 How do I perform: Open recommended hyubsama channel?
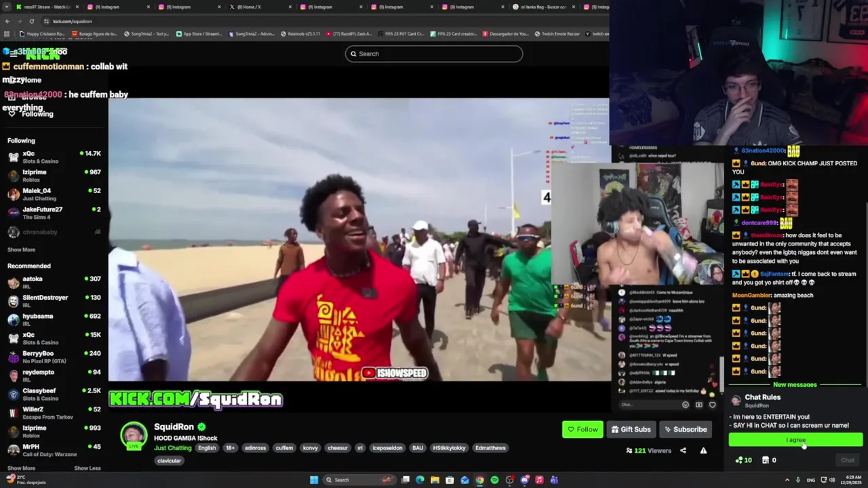[54, 319]
